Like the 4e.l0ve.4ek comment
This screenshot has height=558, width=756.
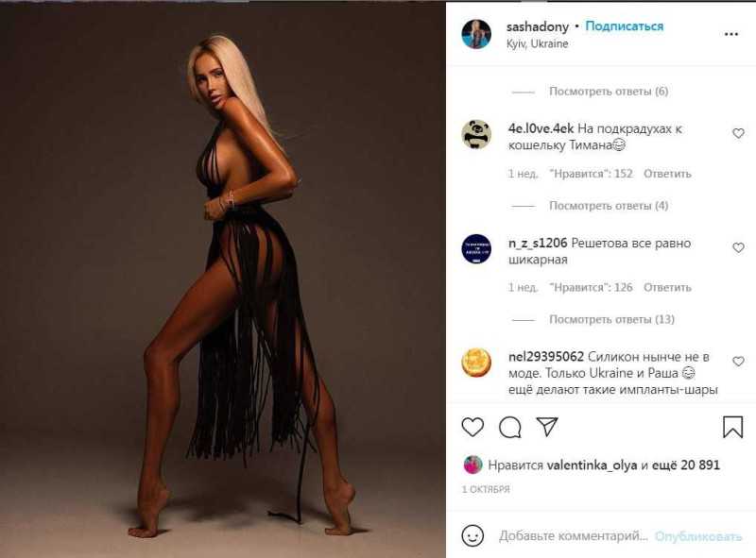pos(738,133)
